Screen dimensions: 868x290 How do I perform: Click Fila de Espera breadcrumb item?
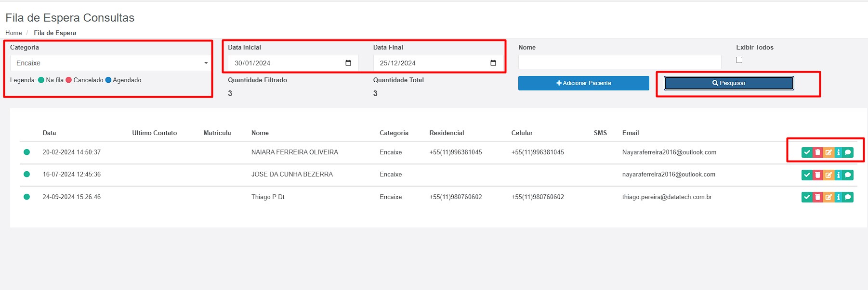pos(55,33)
